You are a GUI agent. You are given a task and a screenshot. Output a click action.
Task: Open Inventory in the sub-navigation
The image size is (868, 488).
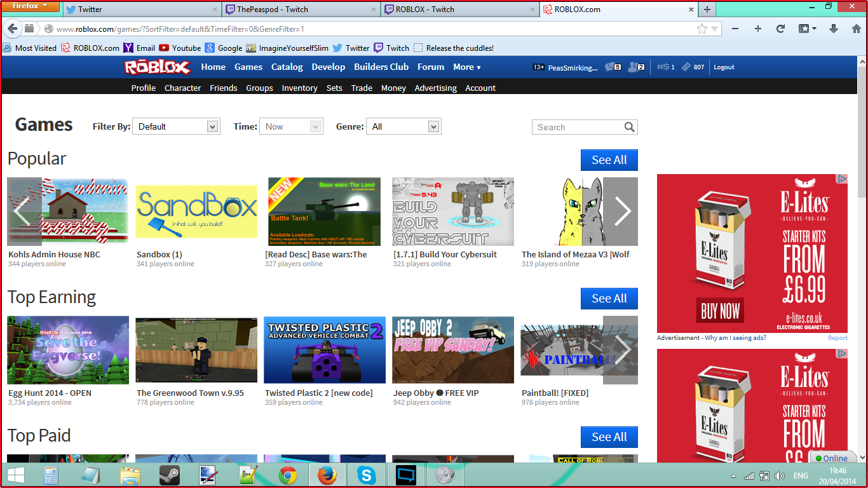(300, 88)
